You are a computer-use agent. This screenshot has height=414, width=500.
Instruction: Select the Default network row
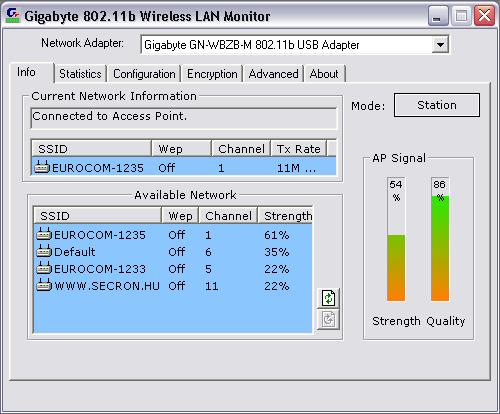click(173, 252)
